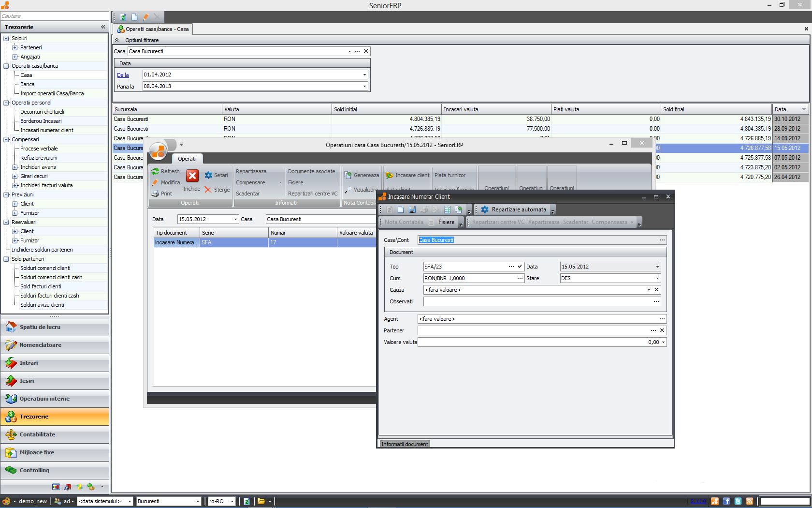Click the Twitter icon in status bar
812x508 pixels.
[738, 501]
